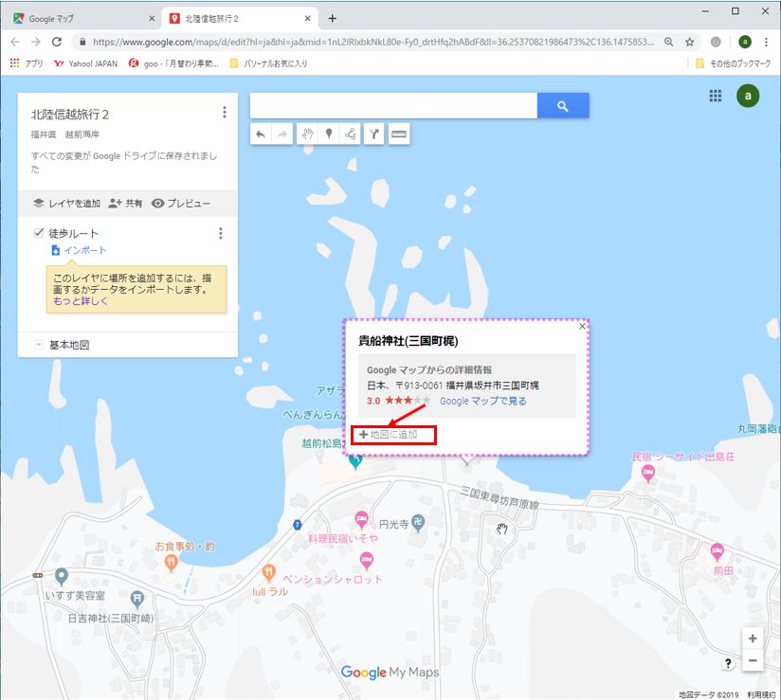Click the 共有 share button
781x700 pixels.
coord(125,203)
